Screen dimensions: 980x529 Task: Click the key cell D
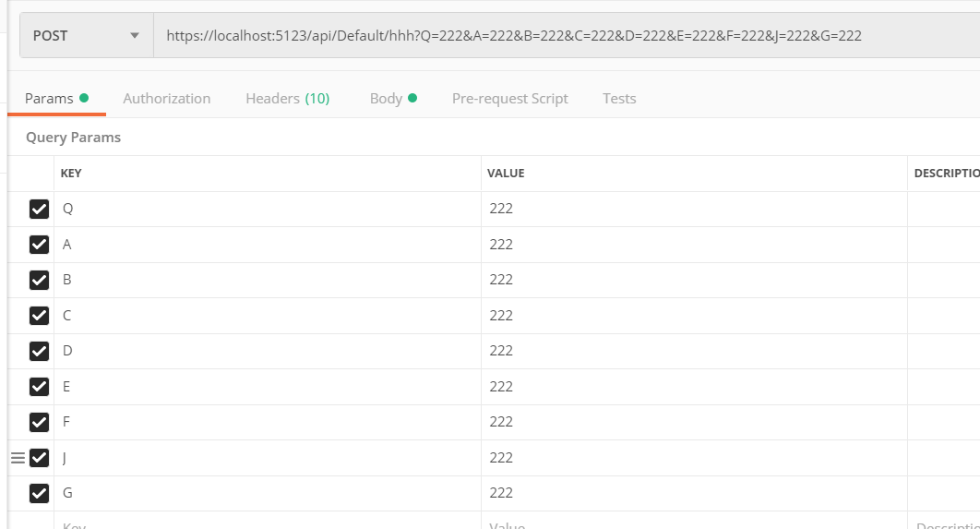[268, 351]
